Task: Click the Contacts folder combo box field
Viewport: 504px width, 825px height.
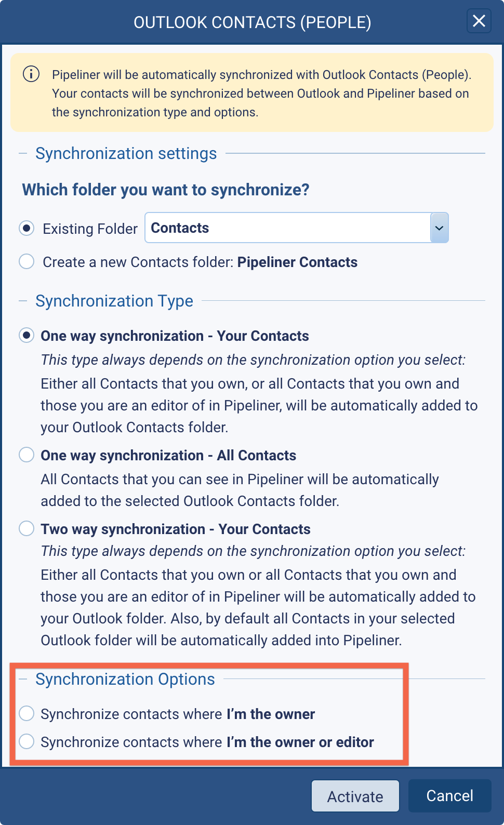Action: click(x=287, y=228)
